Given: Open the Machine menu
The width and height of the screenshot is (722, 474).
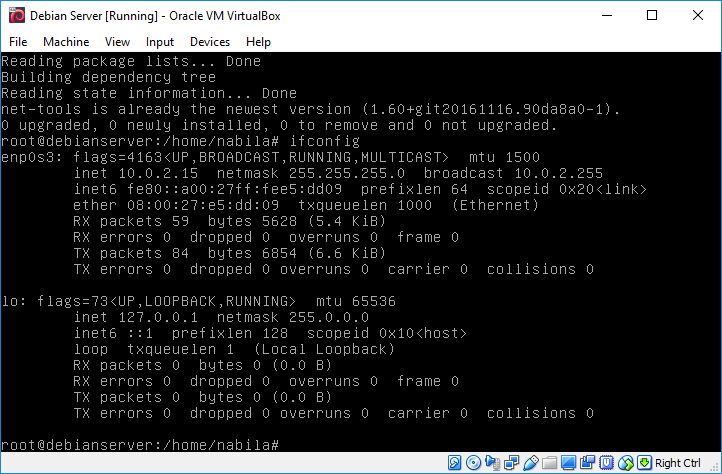Looking at the screenshot, I should tap(66, 42).
